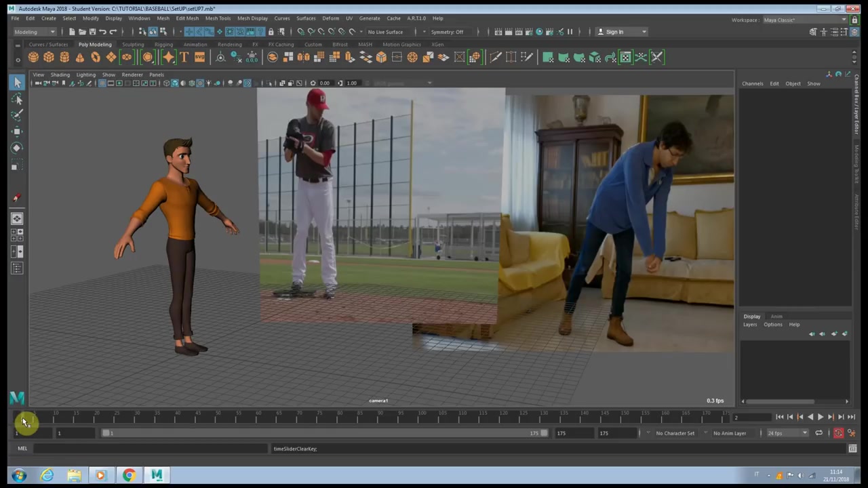868x488 pixels.
Task: Click the Combine meshes shelf icon
Action: point(273,58)
